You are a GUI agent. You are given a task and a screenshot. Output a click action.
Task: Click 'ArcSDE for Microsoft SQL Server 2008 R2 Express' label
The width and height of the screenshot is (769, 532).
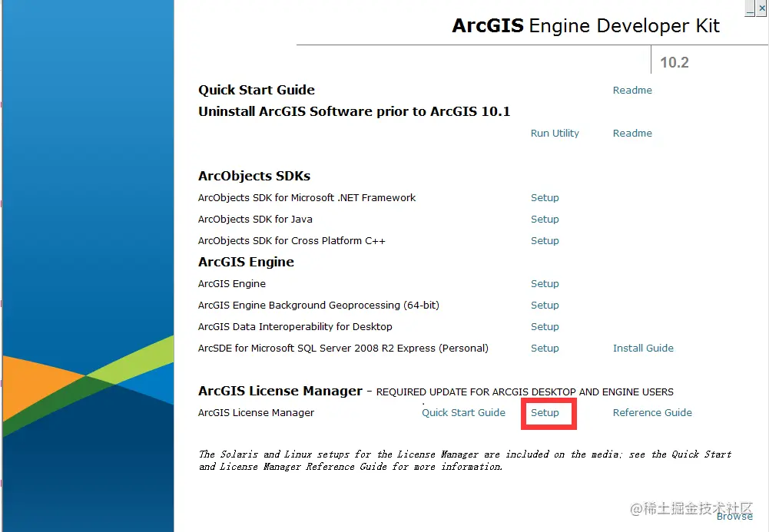pos(343,349)
